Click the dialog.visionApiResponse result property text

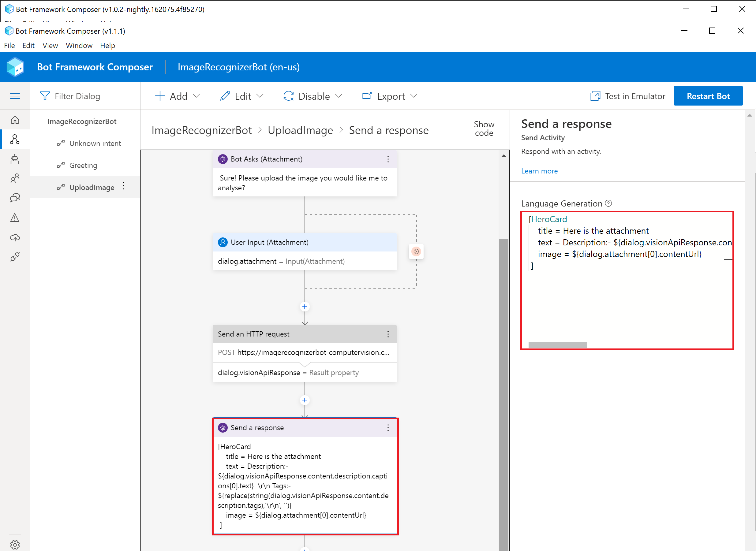click(x=288, y=373)
